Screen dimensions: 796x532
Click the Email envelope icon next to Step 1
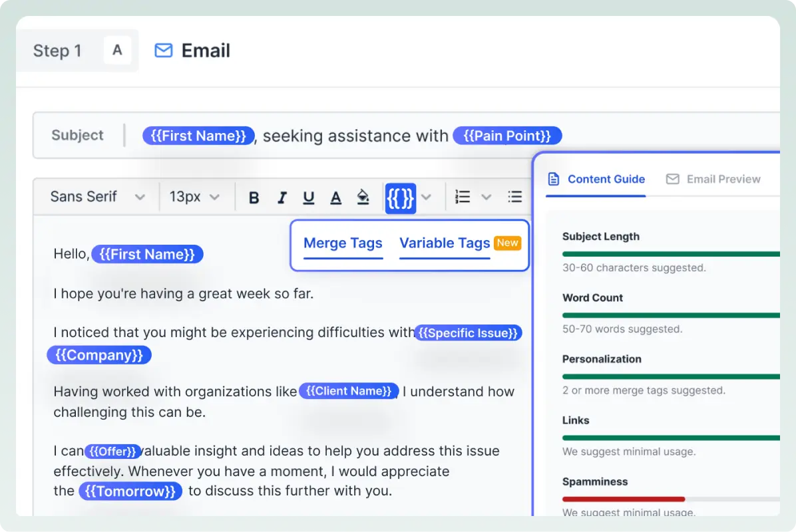click(x=162, y=50)
